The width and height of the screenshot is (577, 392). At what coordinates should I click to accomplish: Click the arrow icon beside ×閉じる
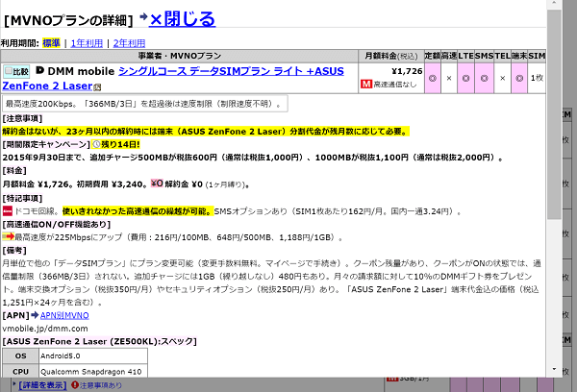(144, 16)
